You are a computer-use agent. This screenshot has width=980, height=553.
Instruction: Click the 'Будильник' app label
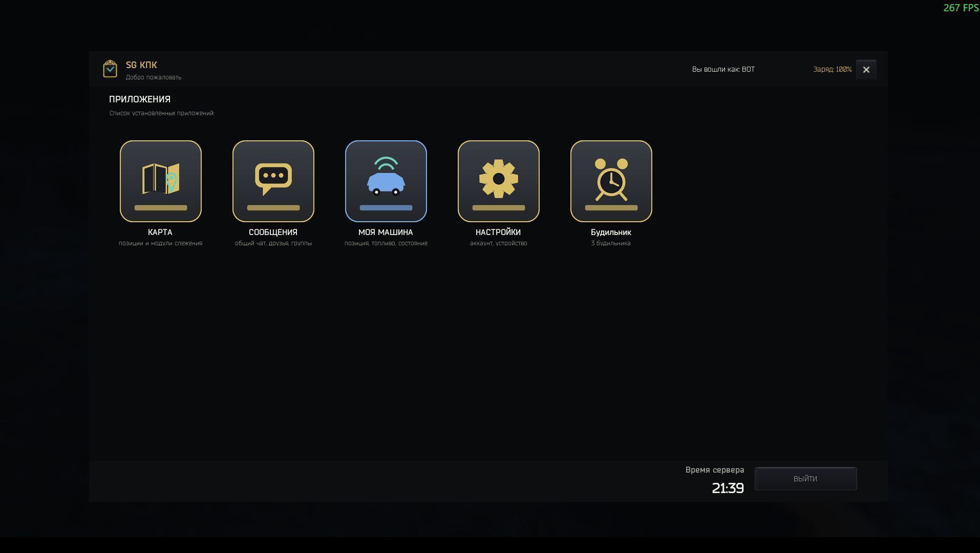click(611, 232)
